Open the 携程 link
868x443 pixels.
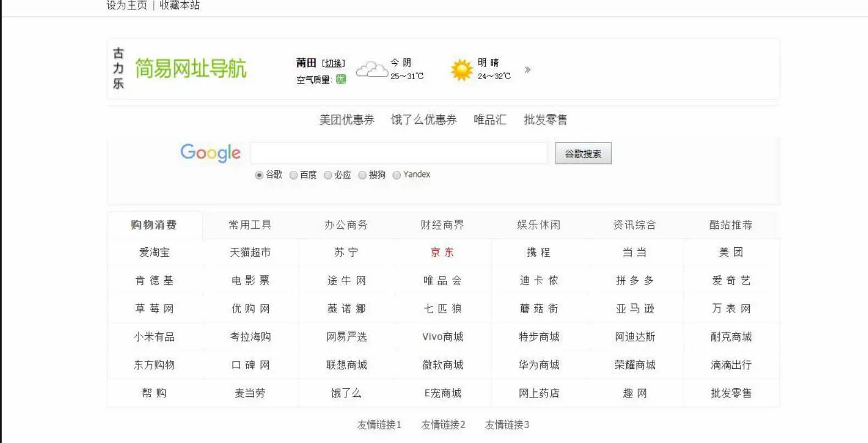pos(539,252)
